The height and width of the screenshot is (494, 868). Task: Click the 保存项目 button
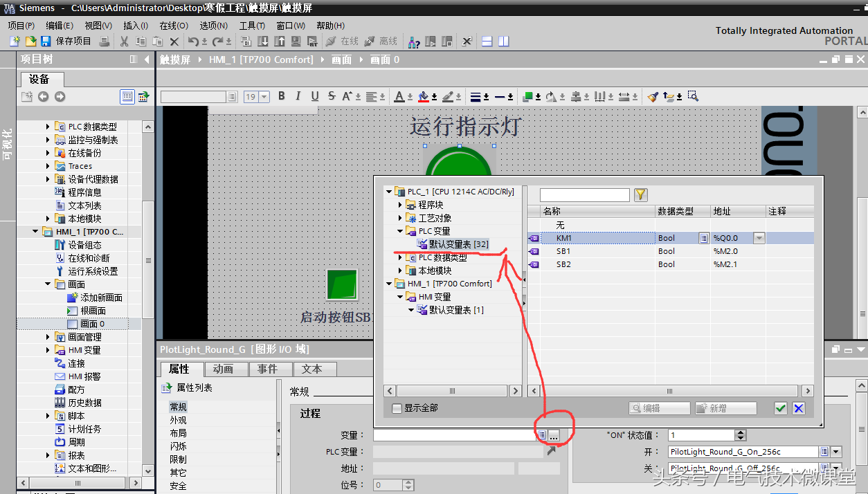point(66,42)
